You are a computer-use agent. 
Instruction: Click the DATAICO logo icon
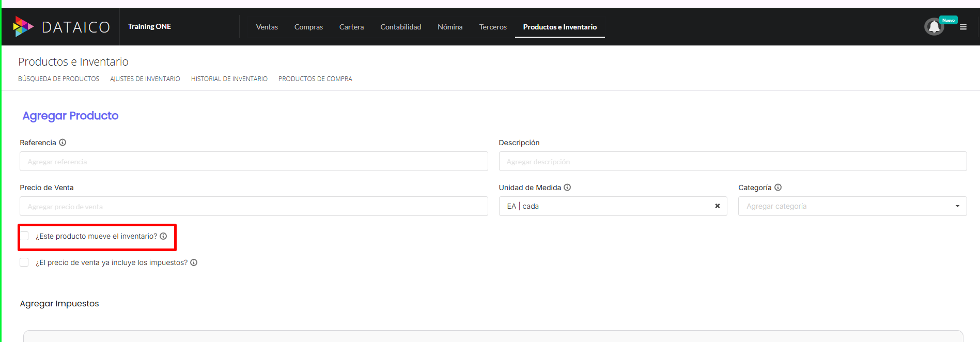[x=23, y=26]
